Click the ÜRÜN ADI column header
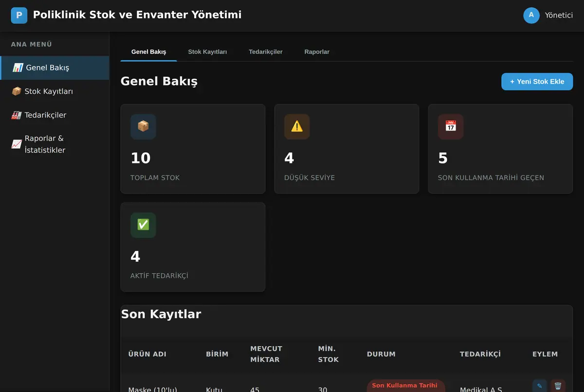The height and width of the screenshot is (392, 584). click(147, 354)
